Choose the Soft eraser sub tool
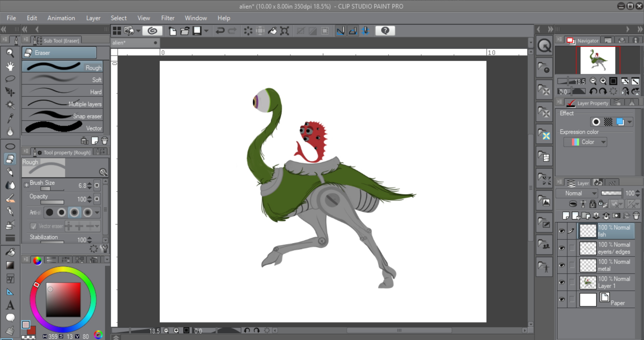Viewport: 644px width, 340px height. coord(62,80)
